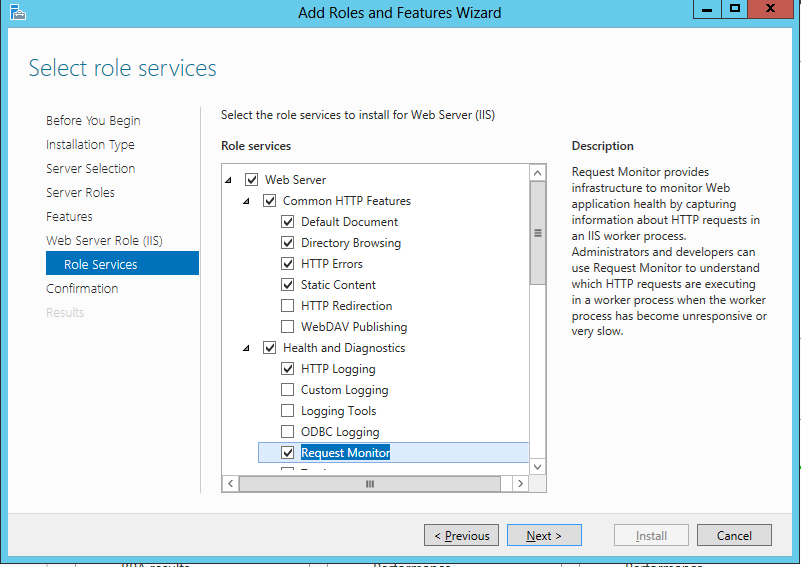The image size is (801, 567).
Task: Select the HTTP Logging label
Action: [x=338, y=369]
